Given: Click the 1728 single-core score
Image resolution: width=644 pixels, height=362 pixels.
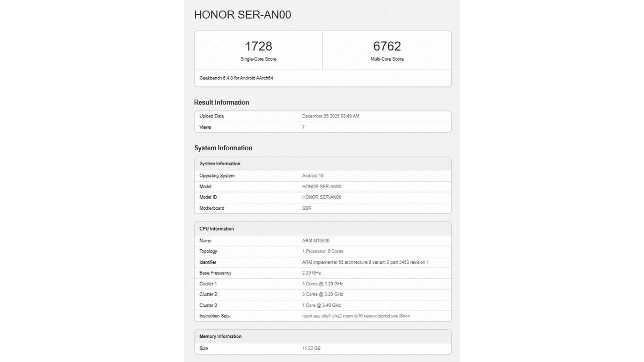Looking at the screenshot, I should pos(258,47).
